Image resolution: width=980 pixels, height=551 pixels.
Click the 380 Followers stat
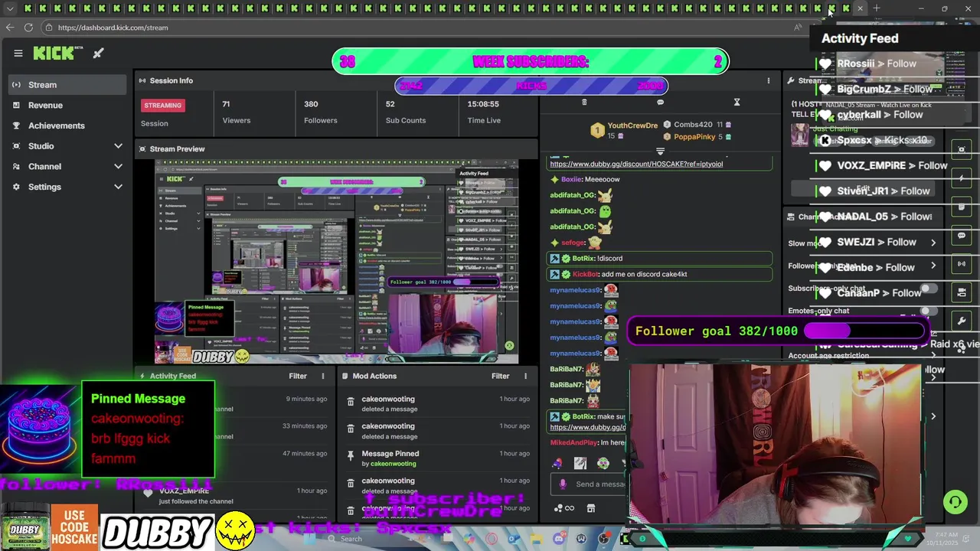pyautogui.click(x=320, y=112)
